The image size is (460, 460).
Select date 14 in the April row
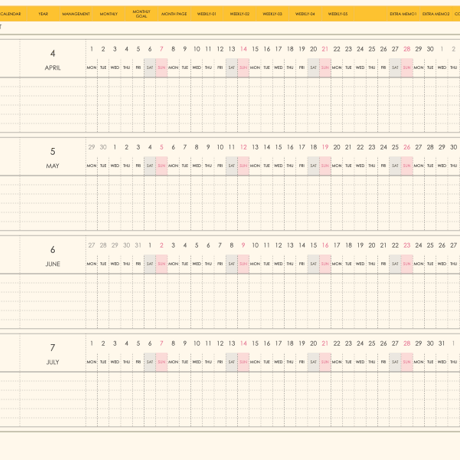243,49
